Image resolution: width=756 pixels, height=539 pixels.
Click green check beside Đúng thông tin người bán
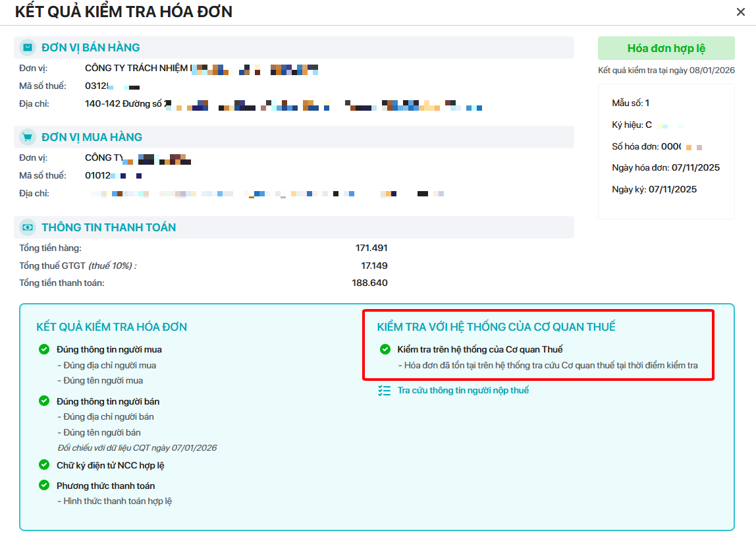pos(44,401)
